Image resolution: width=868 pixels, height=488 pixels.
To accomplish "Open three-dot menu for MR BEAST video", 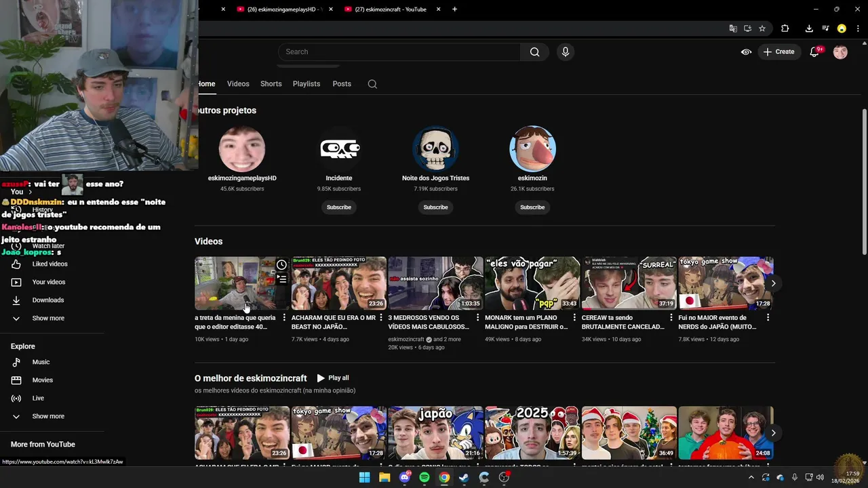I will click(x=380, y=318).
